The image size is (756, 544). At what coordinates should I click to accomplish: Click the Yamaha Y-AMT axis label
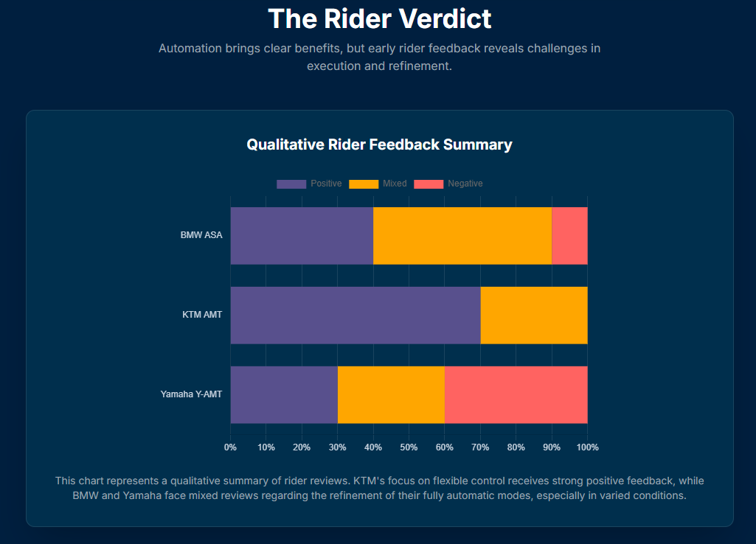pyautogui.click(x=191, y=394)
